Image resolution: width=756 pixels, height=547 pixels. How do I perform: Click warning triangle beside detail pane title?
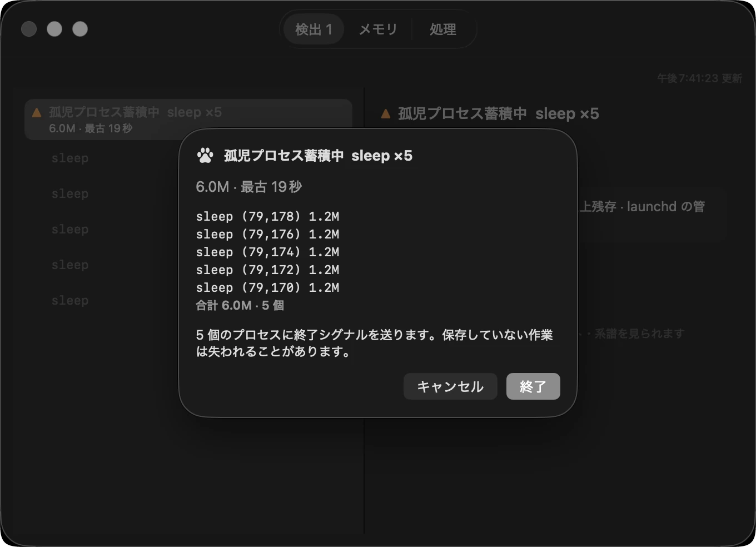pos(386,114)
